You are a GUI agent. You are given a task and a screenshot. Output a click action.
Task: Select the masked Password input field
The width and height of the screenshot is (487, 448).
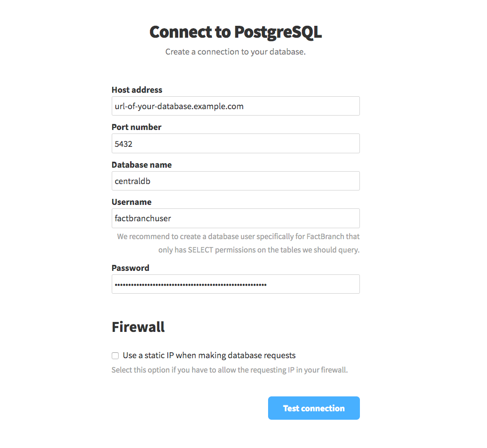(236, 284)
